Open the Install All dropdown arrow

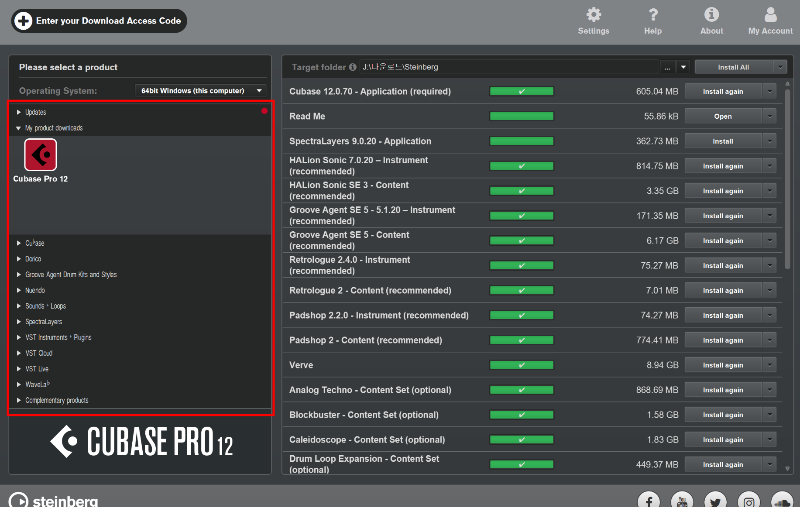click(780, 67)
